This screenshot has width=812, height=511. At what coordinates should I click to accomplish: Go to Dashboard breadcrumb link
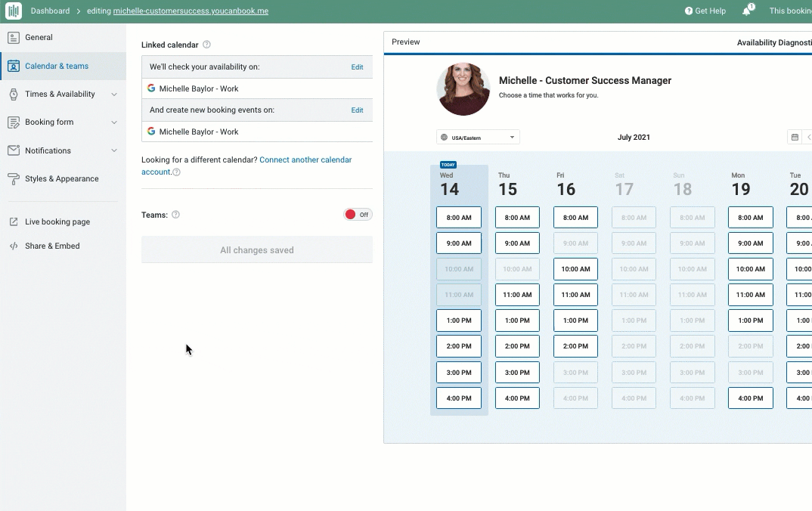pos(50,11)
